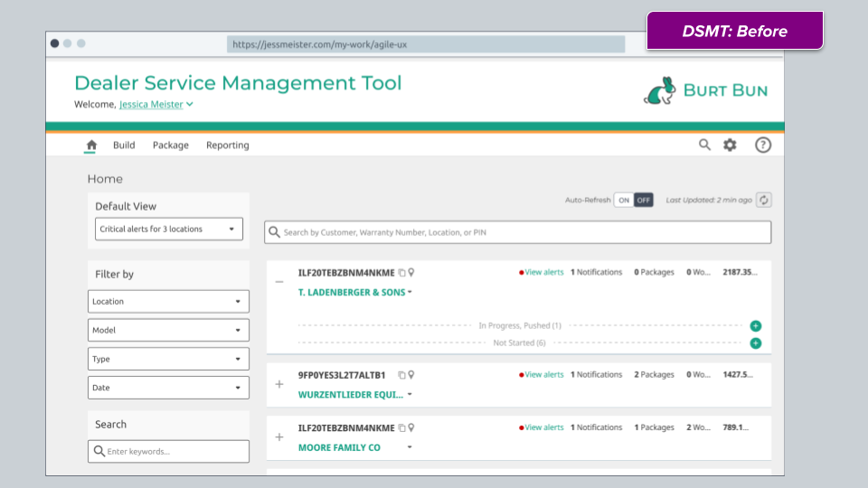Open the Reporting menu item
The image size is (868, 488).
228,145
